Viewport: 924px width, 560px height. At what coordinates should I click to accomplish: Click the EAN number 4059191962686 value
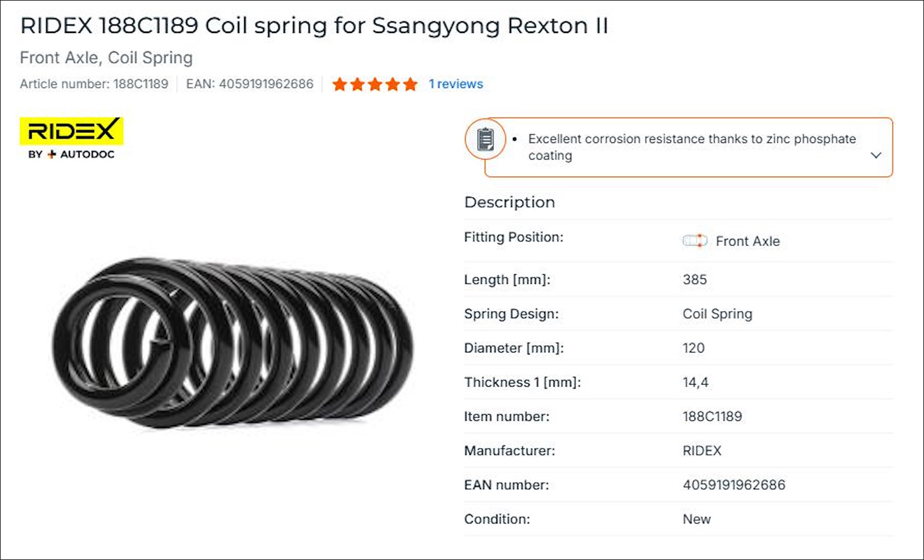[x=733, y=485]
